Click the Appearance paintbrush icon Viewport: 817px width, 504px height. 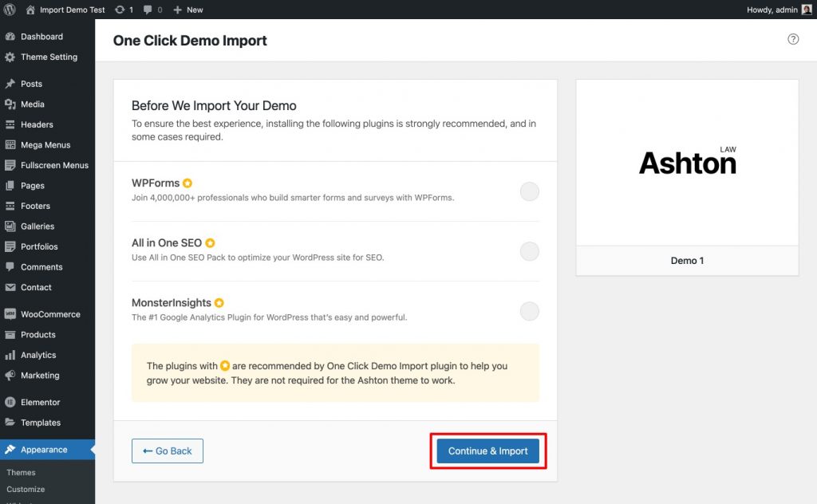click(x=11, y=449)
